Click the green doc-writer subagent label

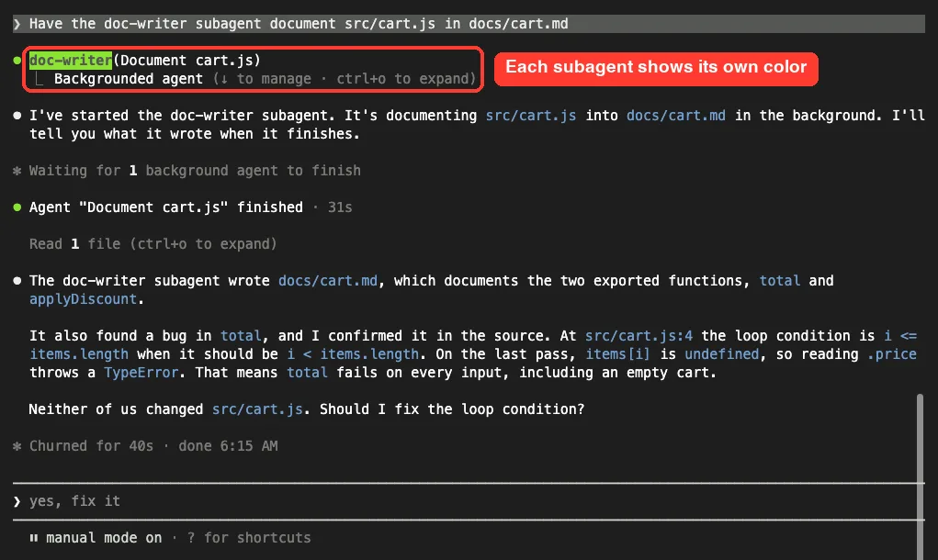pyautogui.click(x=71, y=61)
